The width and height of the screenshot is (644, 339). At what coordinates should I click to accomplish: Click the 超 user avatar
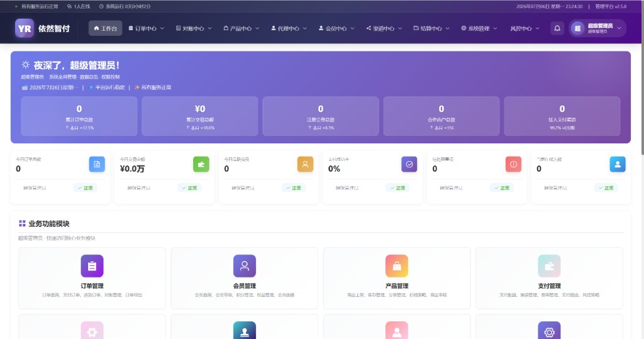(577, 28)
